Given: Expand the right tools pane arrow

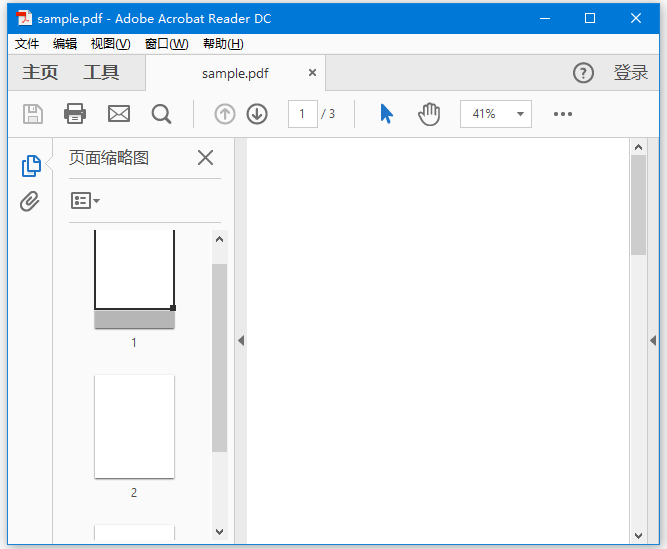Looking at the screenshot, I should (x=653, y=340).
